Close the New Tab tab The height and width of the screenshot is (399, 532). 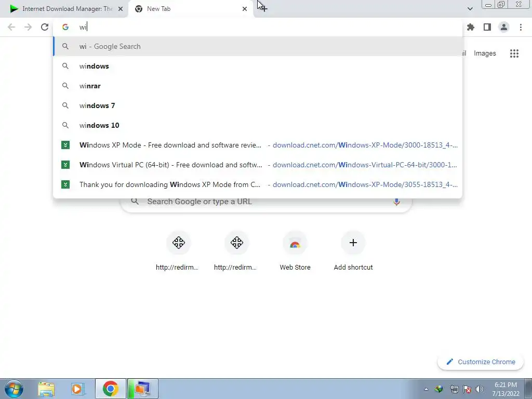click(245, 9)
